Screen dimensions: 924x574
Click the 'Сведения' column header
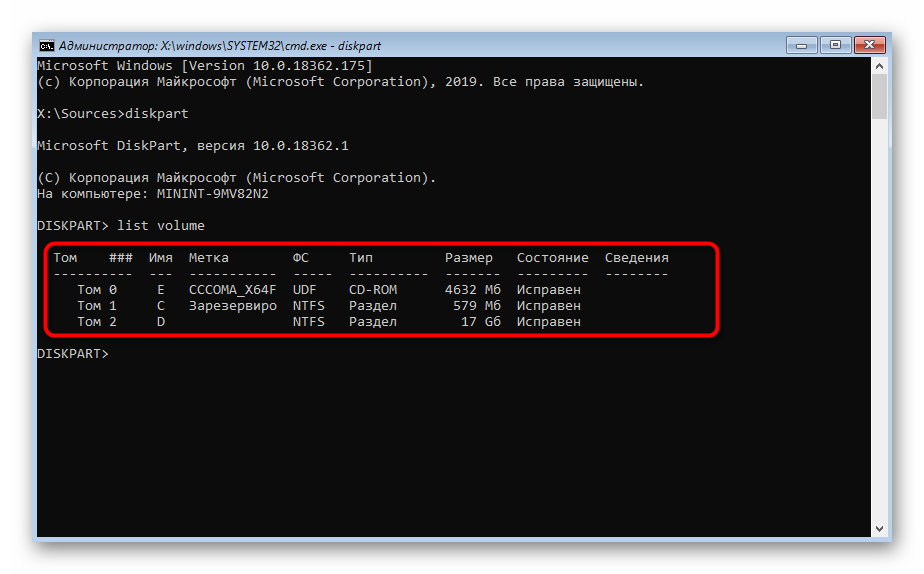click(x=636, y=258)
